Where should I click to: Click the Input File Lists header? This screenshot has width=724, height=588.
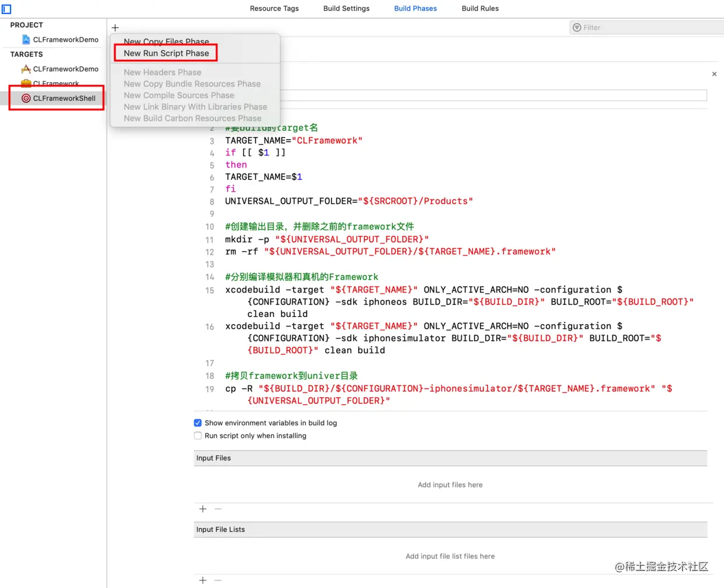pos(450,530)
